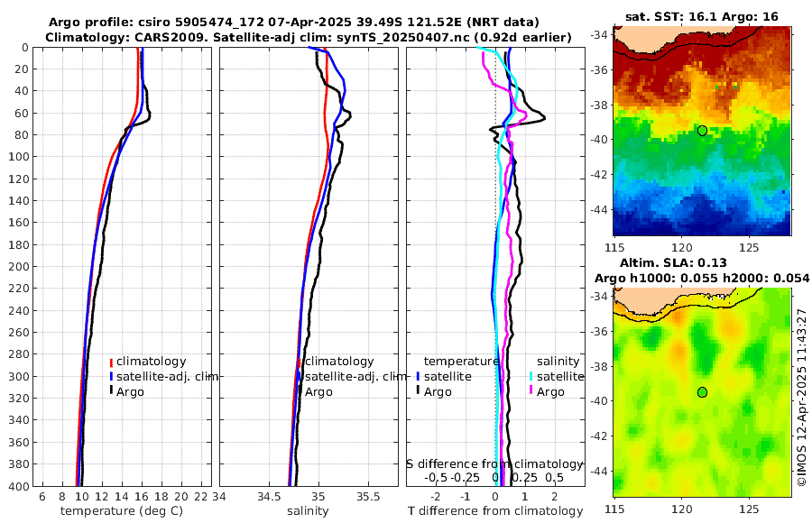812x523 pixels.
Task: Click 'Argo' legend text in the temperature panel
Action: click(130, 392)
